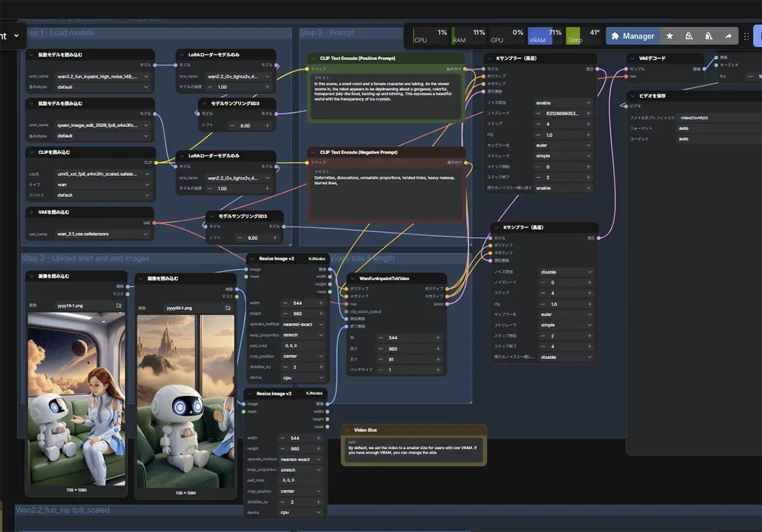Select the 'Step 1 - Load models' group title

tap(58, 33)
